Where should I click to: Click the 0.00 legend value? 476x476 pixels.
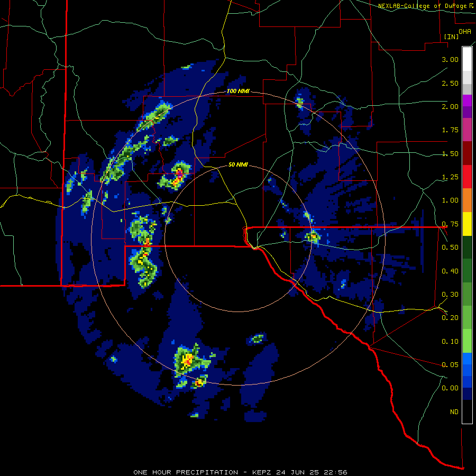click(450, 388)
